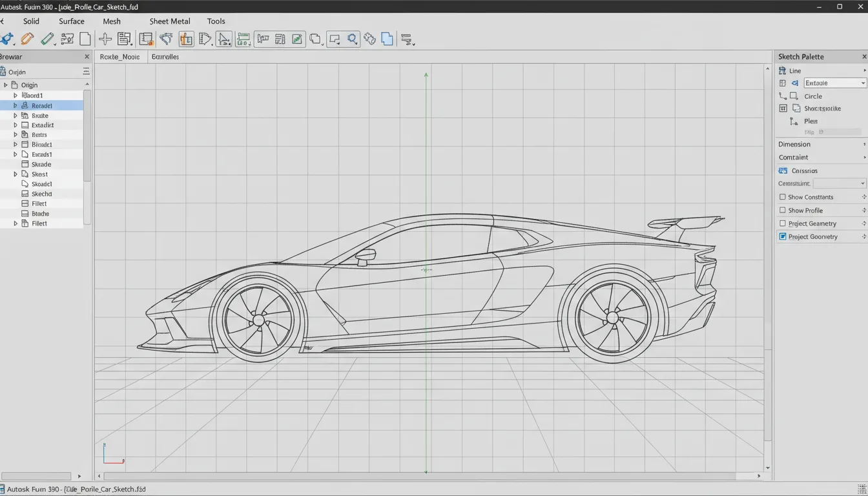Expand the Origin node in the Browser

6,84
